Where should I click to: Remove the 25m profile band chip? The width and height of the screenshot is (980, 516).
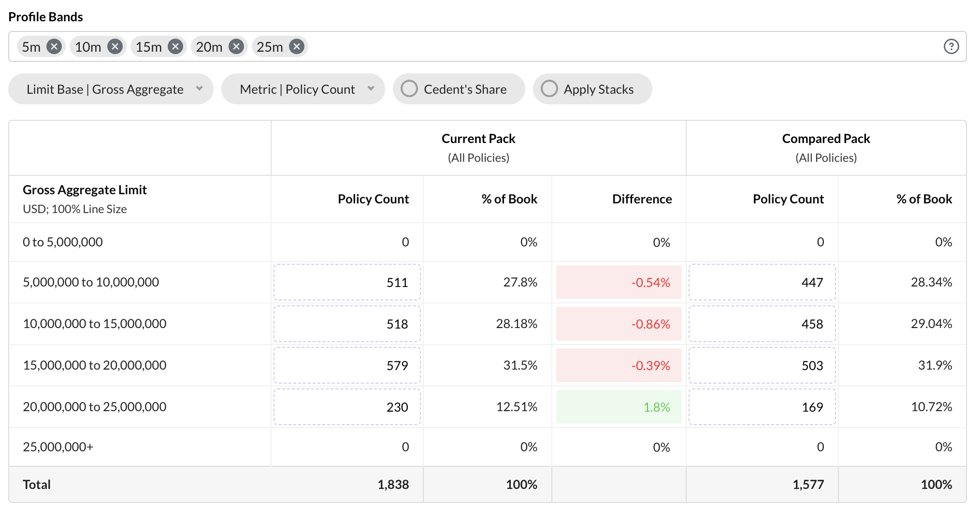[296, 46]
